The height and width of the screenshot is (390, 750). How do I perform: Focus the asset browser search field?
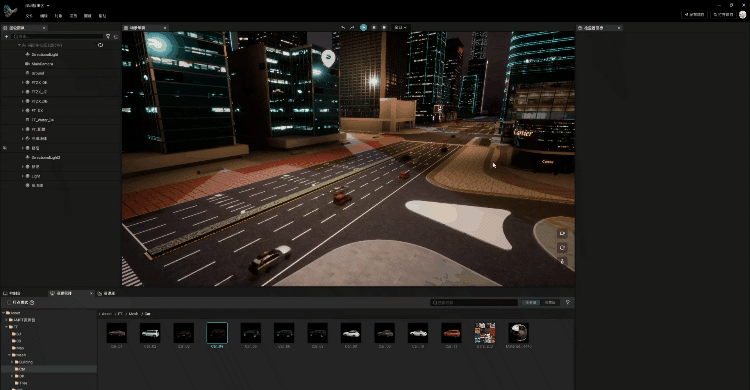coord(474,302)
